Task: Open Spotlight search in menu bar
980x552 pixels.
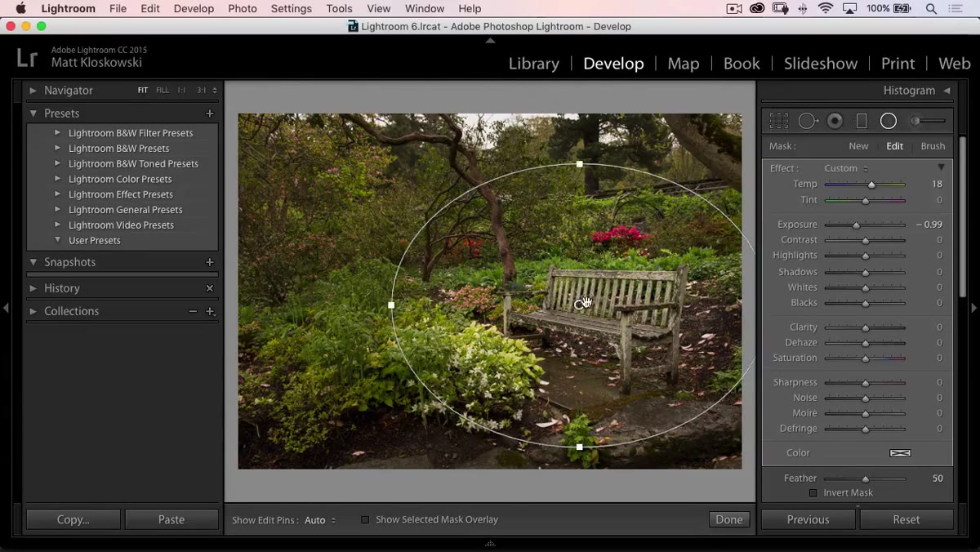Action: coord(931,8)
